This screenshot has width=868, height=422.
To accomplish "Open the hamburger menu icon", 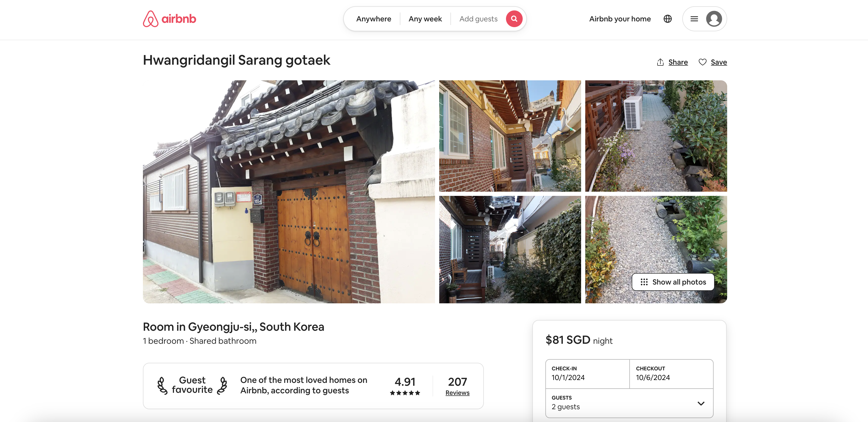I will coord(694,19).
